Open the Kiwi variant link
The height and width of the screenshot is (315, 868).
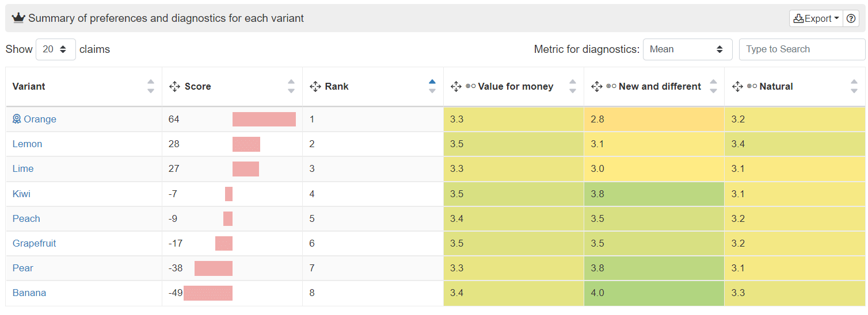(x=21, y=194)
